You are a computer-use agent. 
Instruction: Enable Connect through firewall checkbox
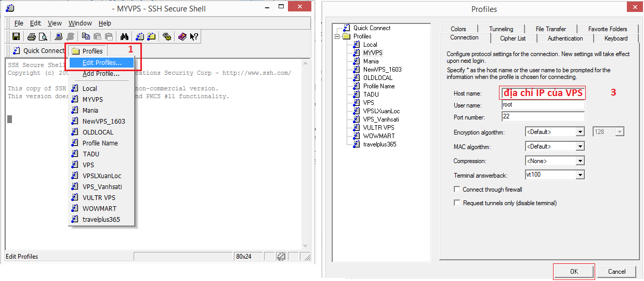457,190
